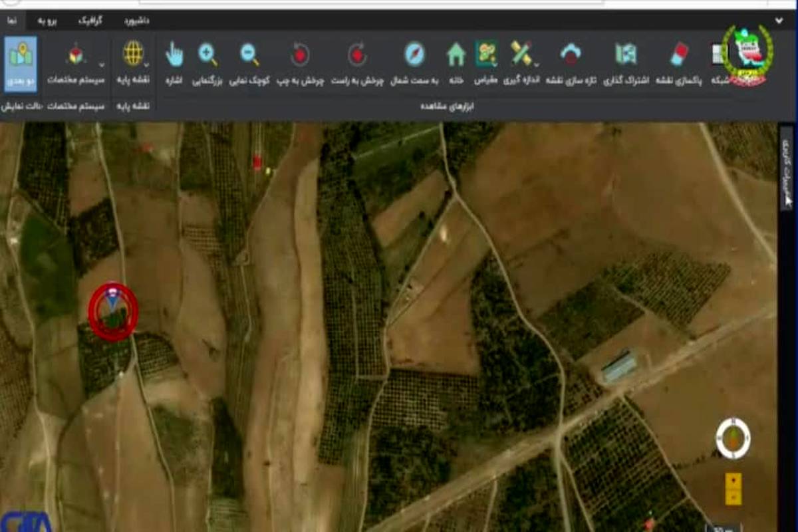This screenshot has height=532, width=798.
Task: Open the base map (نقشه پایه) dropdown
Action: click(146, 65)
